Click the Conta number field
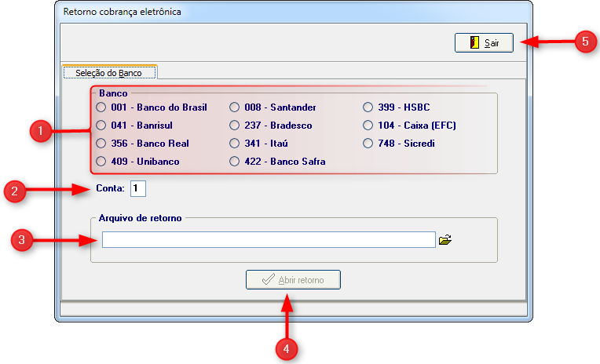Screen dimensions: 600x364 click(138, 188)
